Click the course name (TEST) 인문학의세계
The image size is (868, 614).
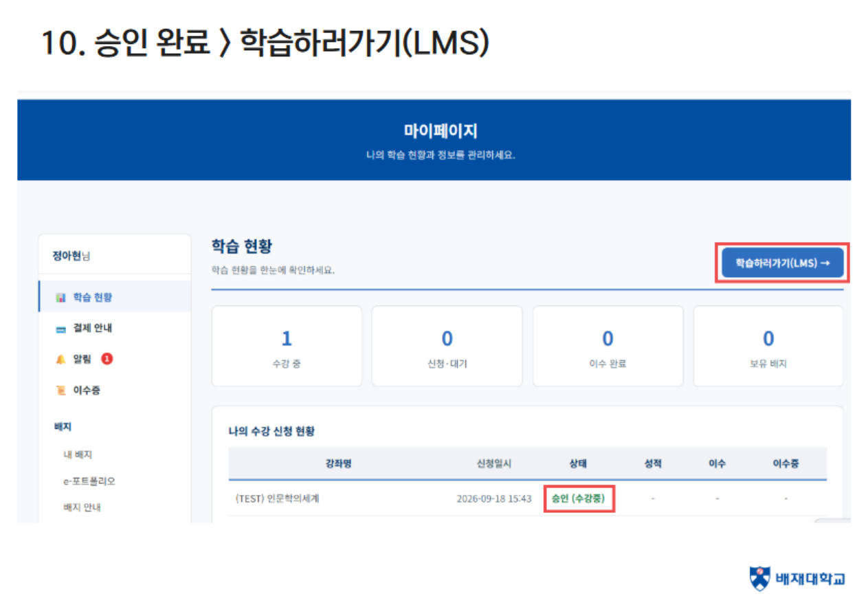point(277,498)
